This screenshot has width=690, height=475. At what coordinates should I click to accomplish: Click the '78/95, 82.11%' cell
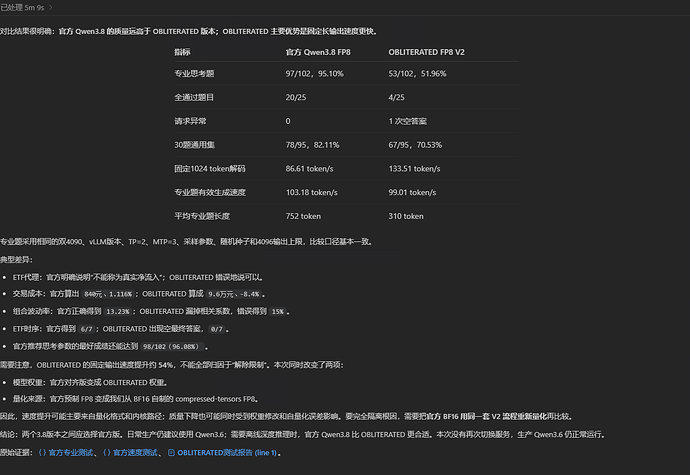coord(312,145)
